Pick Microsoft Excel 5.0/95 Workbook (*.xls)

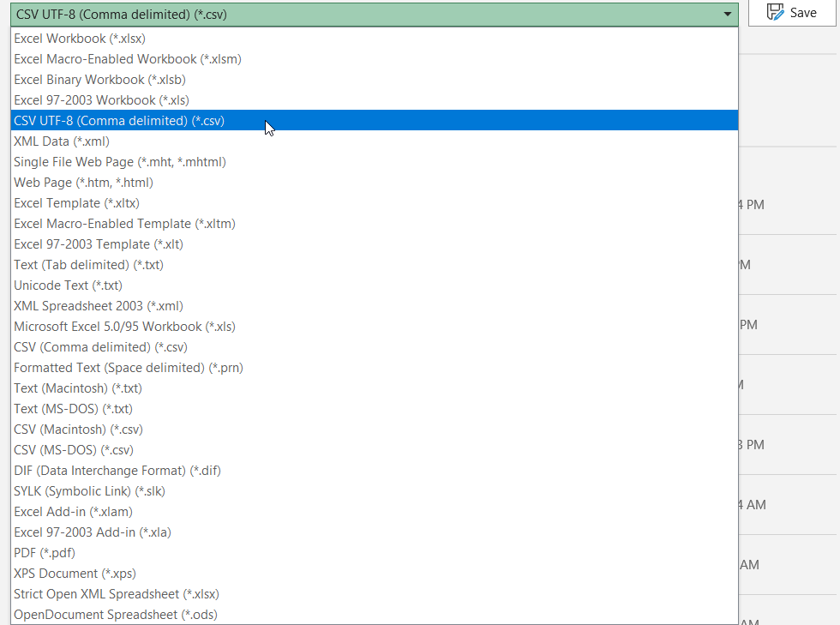[374, 327]
